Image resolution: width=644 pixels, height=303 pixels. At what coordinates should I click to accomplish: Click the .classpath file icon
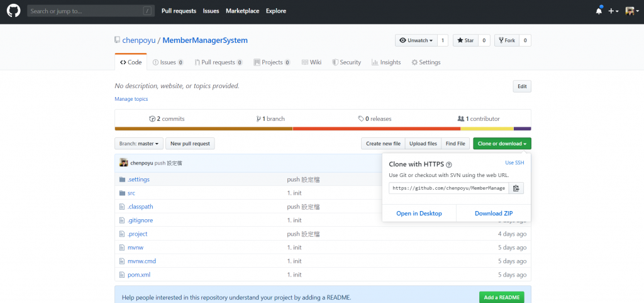pyautogui.click(x=121, y=207)
